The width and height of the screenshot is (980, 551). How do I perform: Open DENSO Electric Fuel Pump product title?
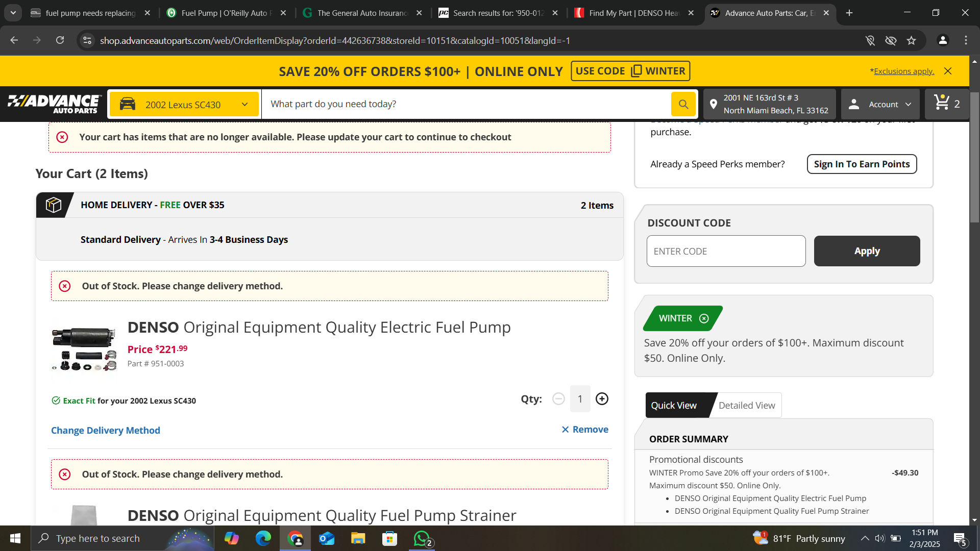[319, 327]
